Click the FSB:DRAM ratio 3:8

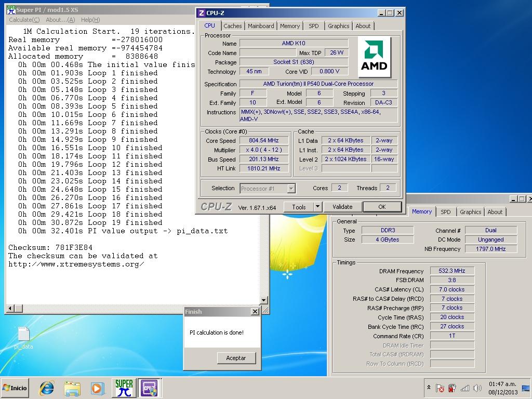pyautogui.click(x=452, y=280)
